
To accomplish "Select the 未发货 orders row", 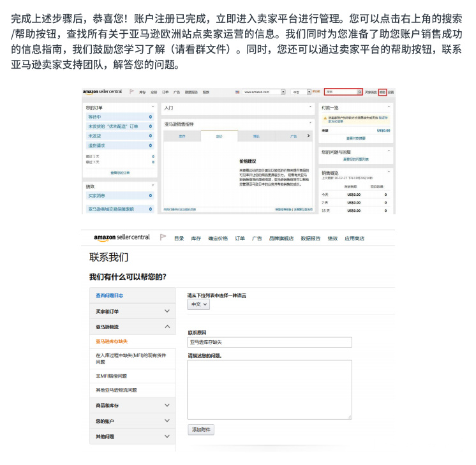I will pos(120,136).
